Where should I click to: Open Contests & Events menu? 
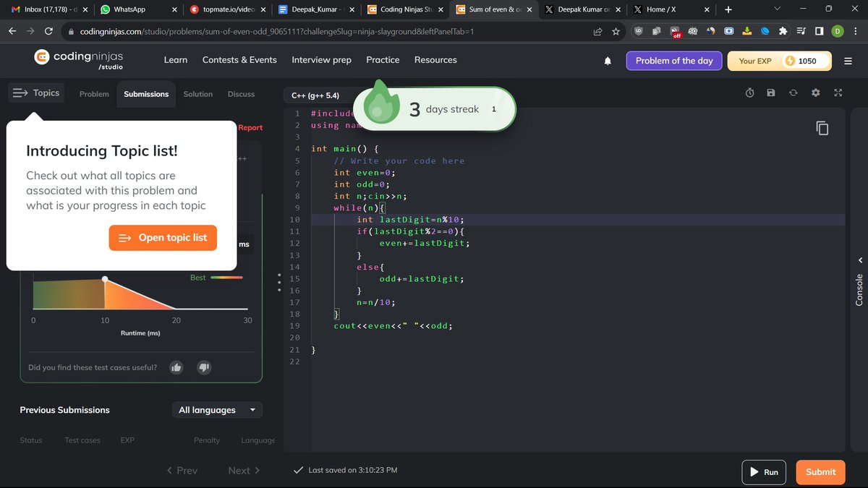[239, 60]
